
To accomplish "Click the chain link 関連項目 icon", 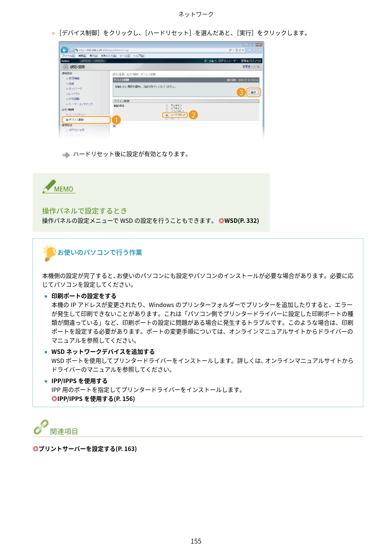I will (41, 427).
